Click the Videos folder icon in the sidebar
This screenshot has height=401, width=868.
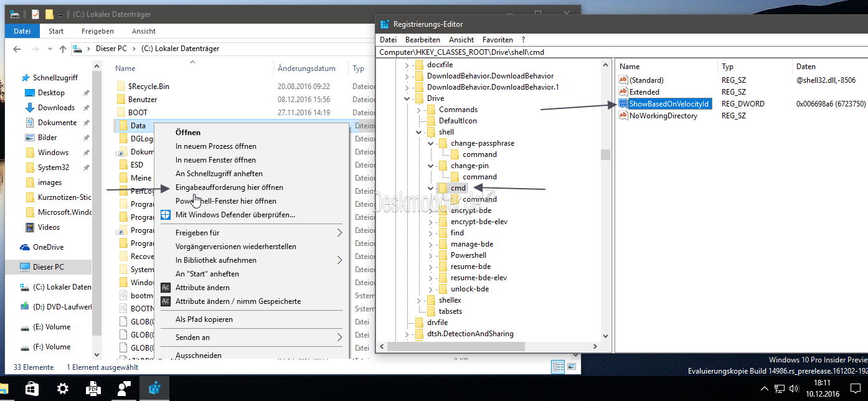pyautogui.click(x=29, y=227)
